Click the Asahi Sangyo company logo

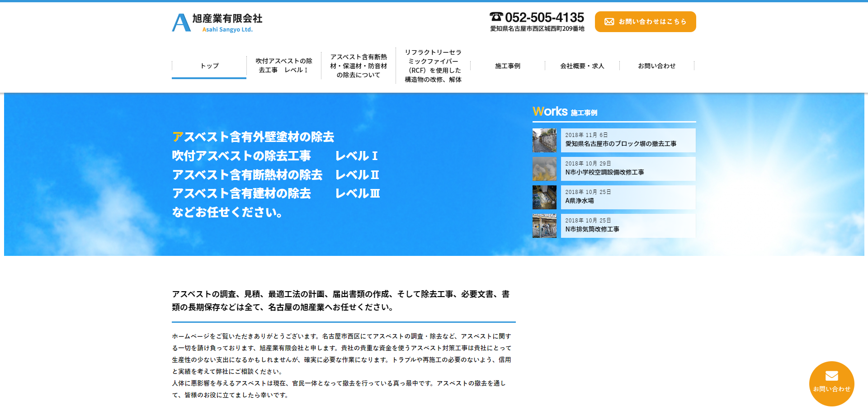coord(217,23)
